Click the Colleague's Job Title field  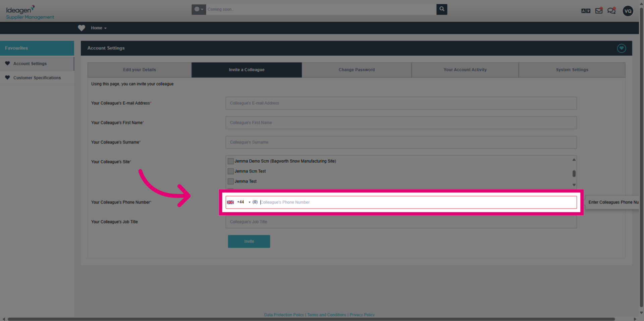(x=401, y=222)
